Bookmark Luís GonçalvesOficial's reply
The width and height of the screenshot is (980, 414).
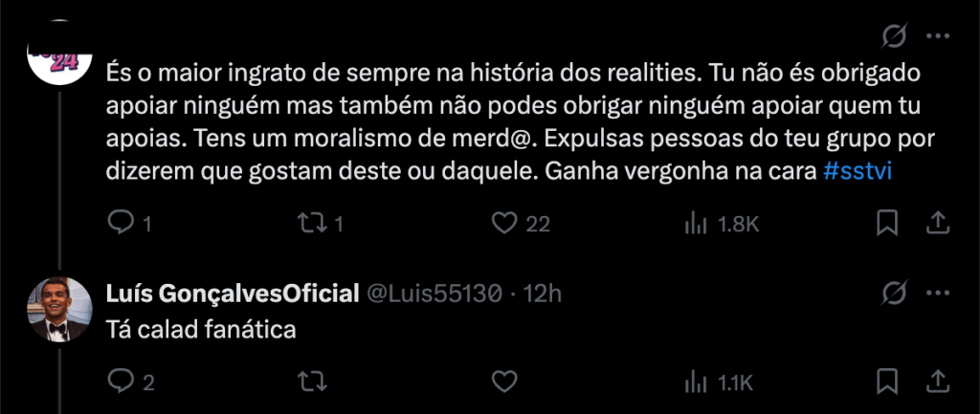887,382
